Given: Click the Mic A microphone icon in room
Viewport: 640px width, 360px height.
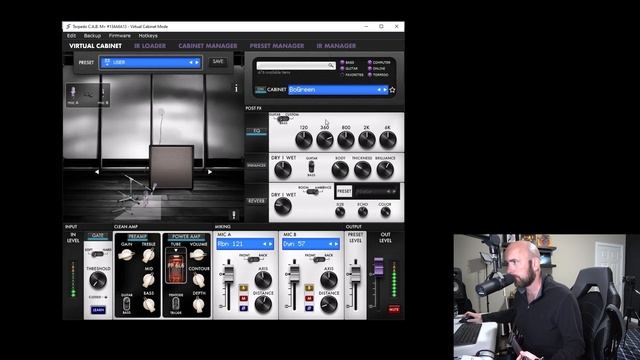Looking at the screenshot, I should tap(73, 92).
